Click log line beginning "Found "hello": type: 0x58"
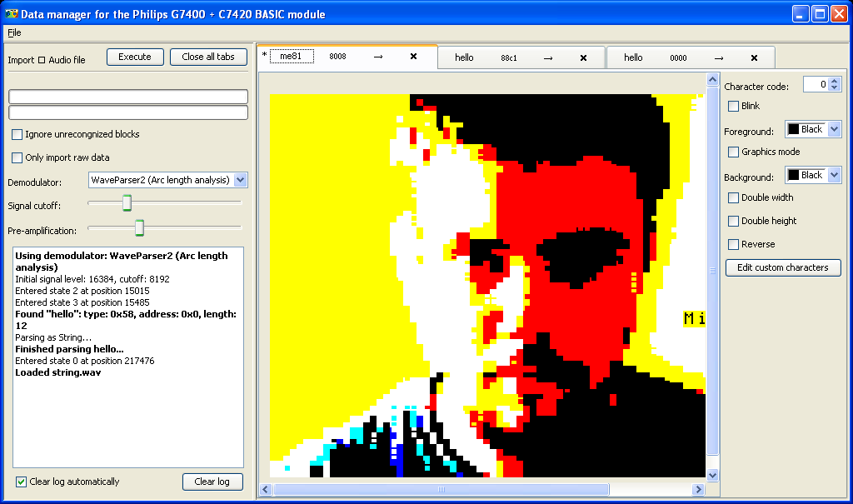Viewport: 853px width, 504px height. click(126, 320)
